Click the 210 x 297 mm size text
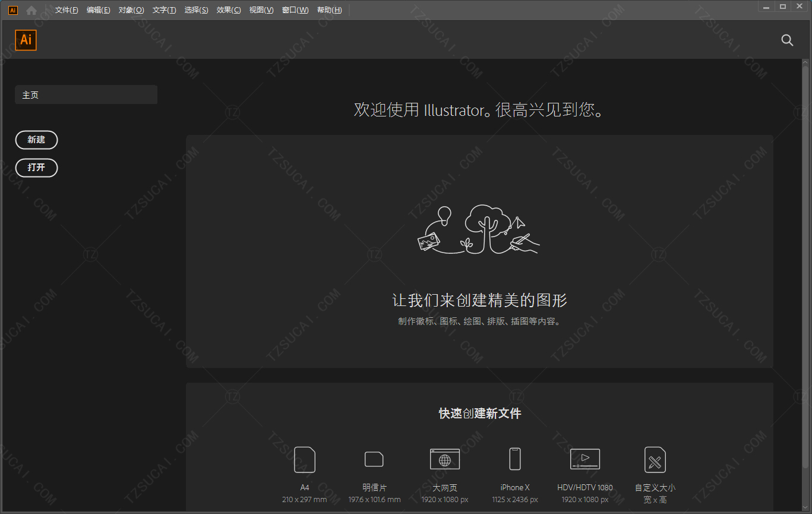This screenshot has height=514, width=812. tap(305, 500)
